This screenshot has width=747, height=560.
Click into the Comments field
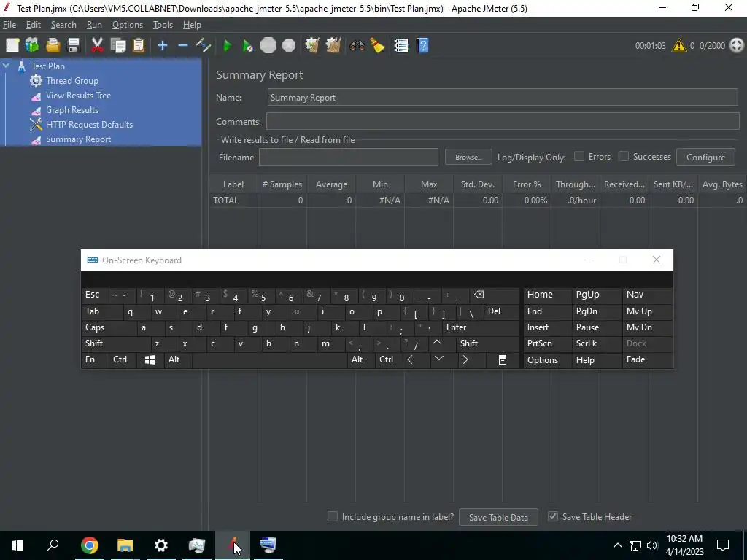pyautogui.click(x=503, y=122)
